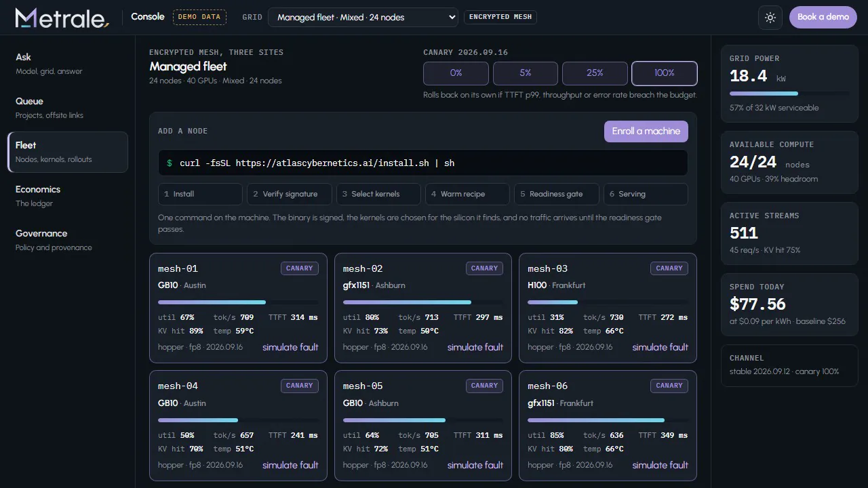Viewport: 868px width, 488px height.
Task: Click the mesh-05 node title
Action: point(363,386)
